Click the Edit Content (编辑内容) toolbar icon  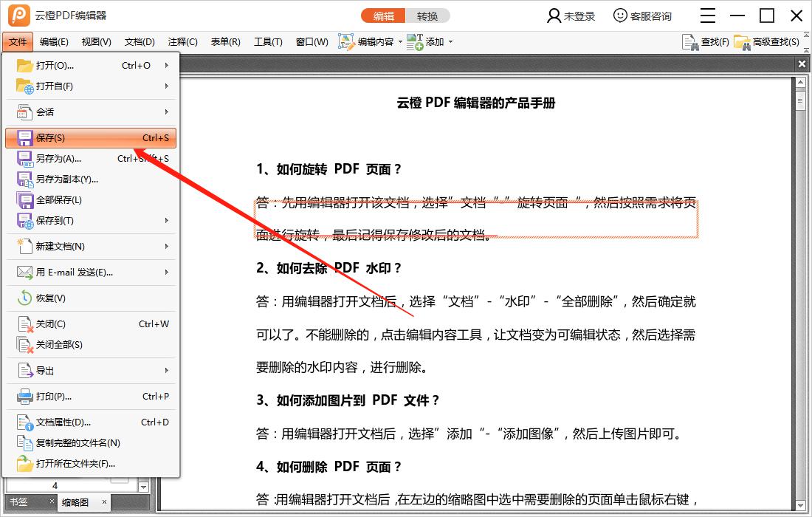pos(346,41)
